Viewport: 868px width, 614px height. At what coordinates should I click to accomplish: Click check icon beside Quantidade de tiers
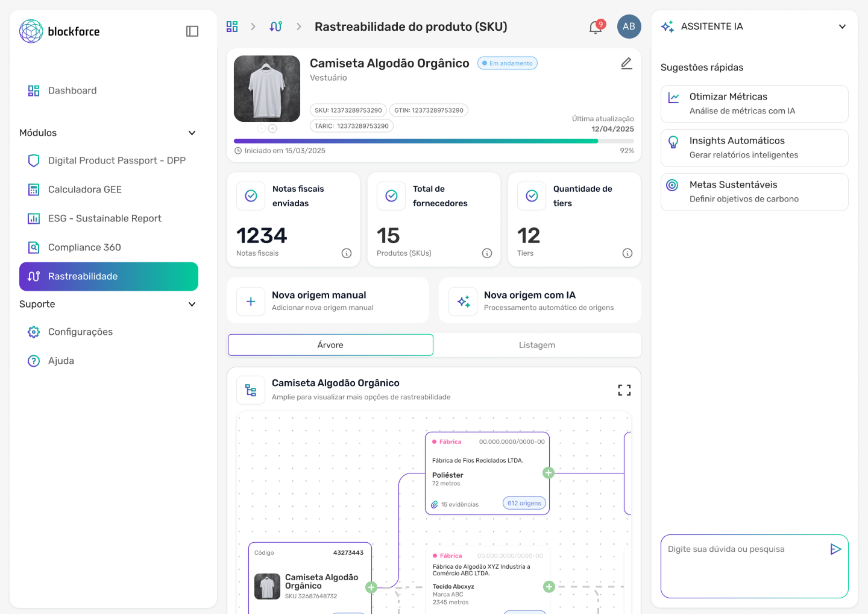pyautogui.click(x=532, y=196)
